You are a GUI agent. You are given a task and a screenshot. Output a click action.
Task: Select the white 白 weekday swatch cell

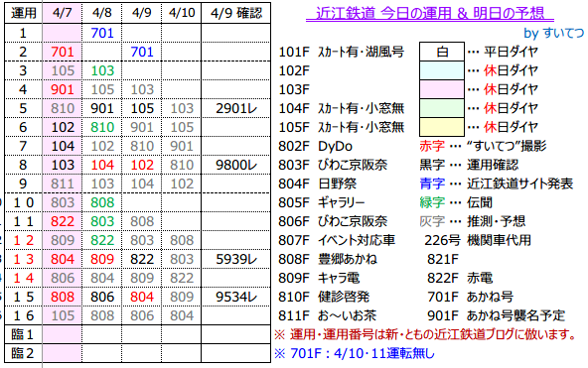(x=442, y=52)
